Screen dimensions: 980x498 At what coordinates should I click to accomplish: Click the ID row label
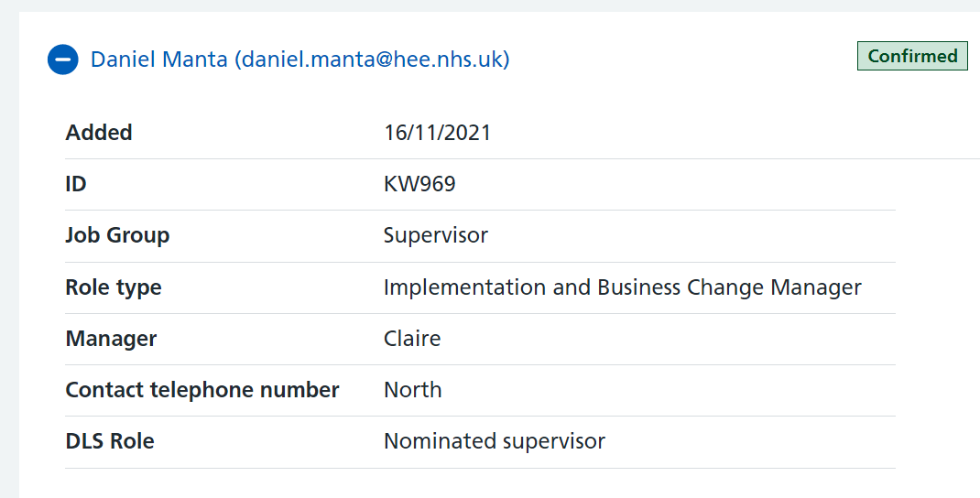coord(76,184)
